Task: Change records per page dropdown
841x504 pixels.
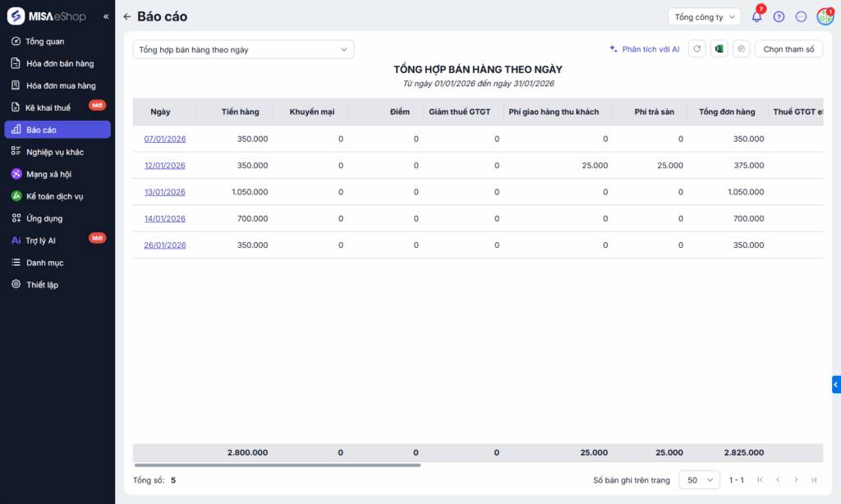Action: tap(699, 479)
